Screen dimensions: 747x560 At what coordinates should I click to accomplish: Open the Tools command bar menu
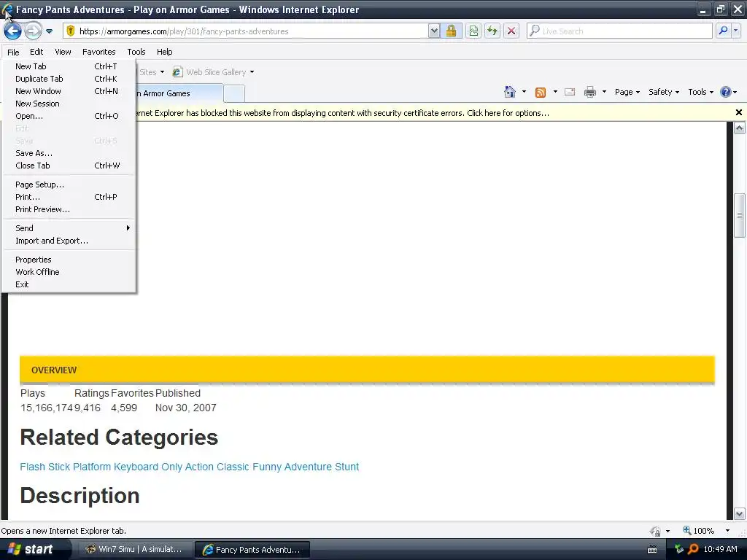700,92
